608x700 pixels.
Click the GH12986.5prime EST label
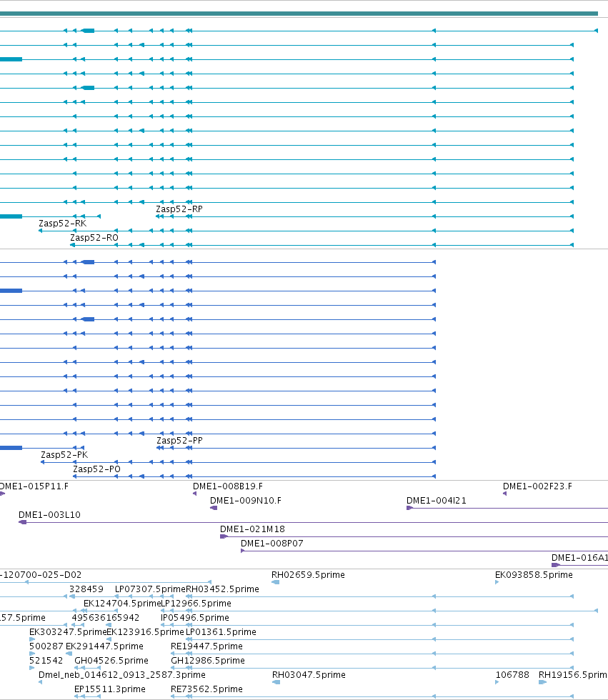208,661
